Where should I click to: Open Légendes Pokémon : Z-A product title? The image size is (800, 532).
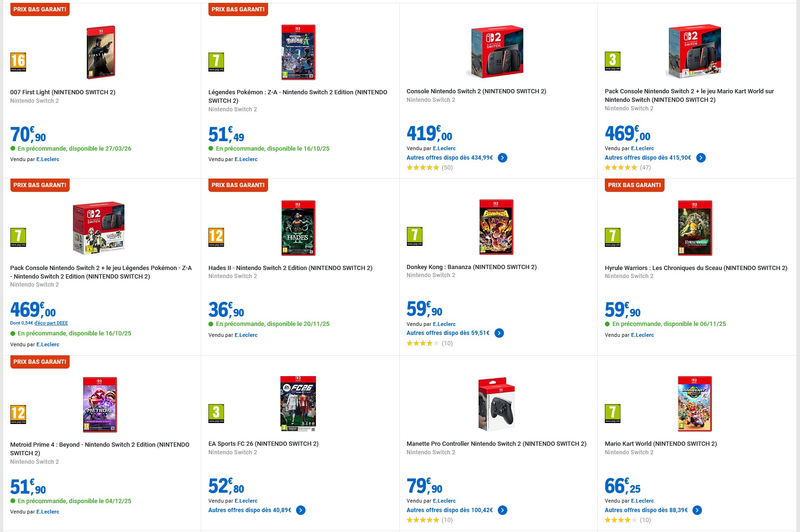(297, 96)
